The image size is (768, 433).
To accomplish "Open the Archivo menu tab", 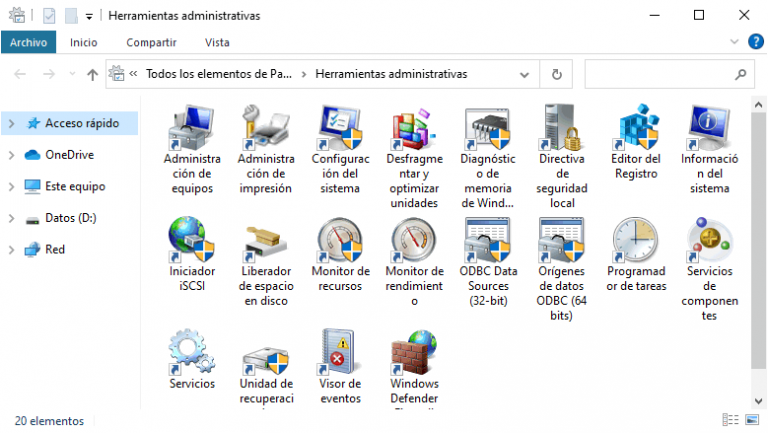I will 29,42.
